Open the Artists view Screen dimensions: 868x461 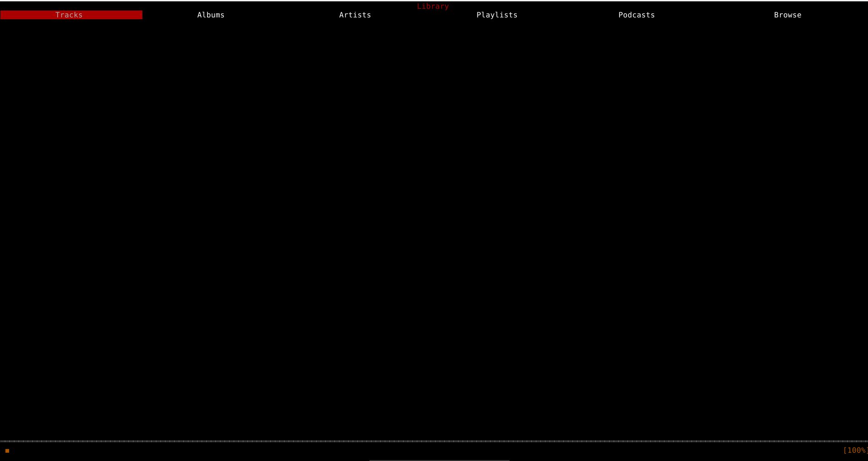(355, 15)
